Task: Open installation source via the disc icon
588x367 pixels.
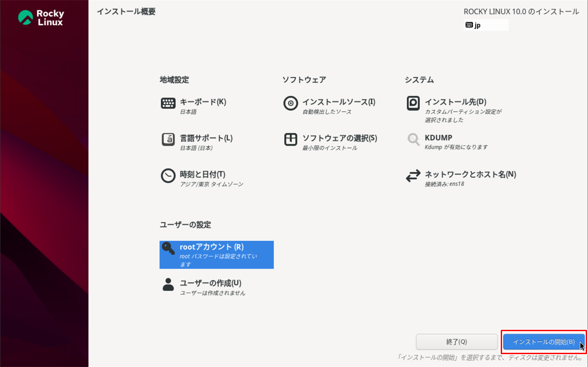Action: (291, 103)
